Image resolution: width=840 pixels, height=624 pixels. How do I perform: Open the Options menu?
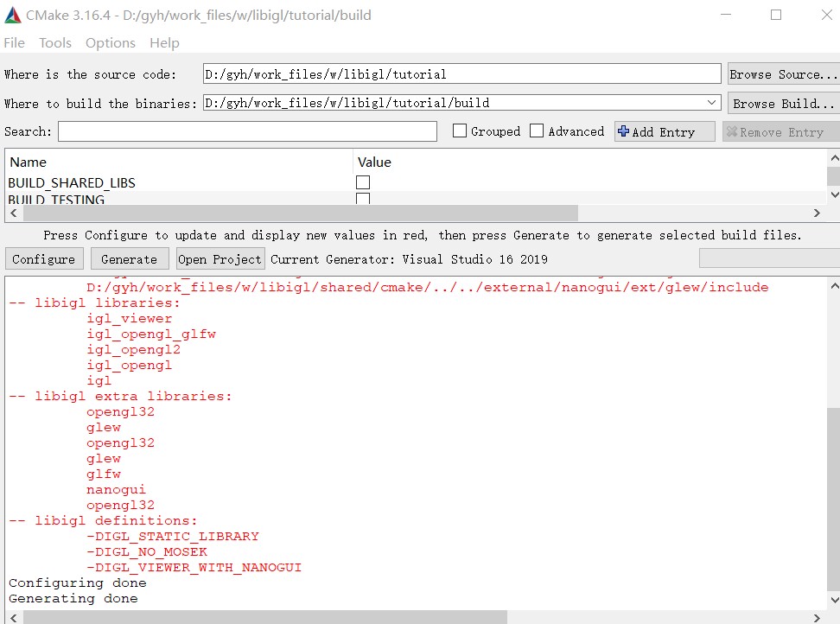(110, 42)
